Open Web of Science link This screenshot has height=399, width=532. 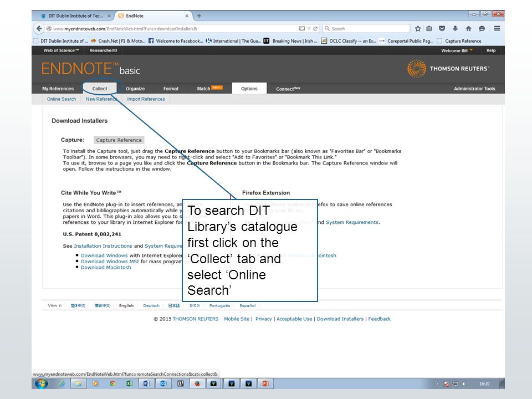(x=61, y=50)
